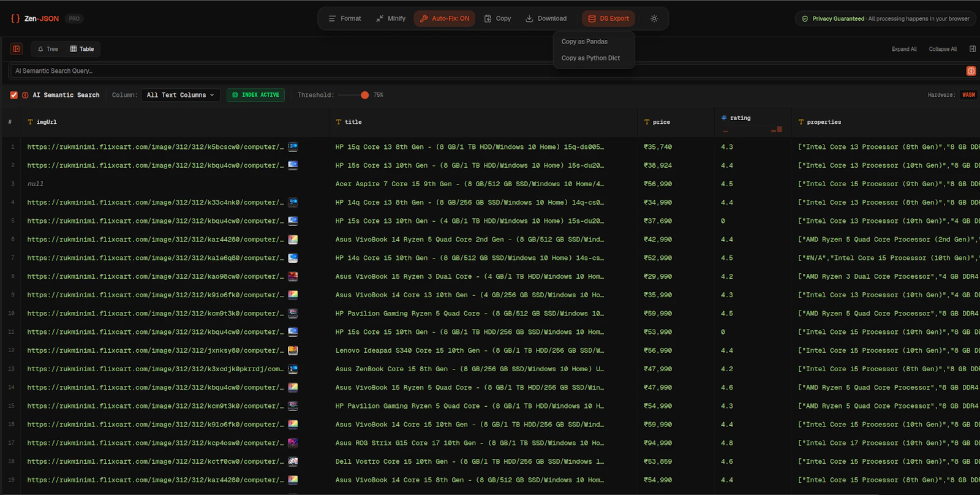The width and height of the screenshot is (980, 495).
Task: Click the brain icon beside AI Semantic Search
Action: 25,95
